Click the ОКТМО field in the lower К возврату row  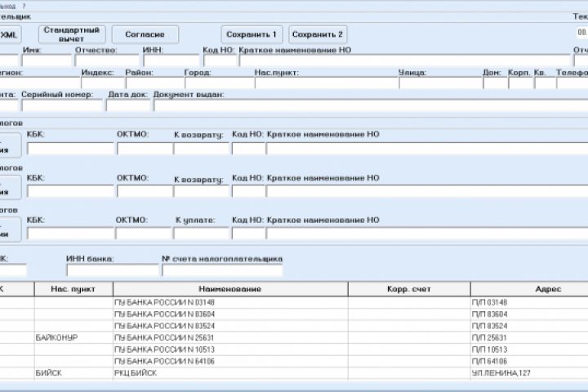click(x=145, y=191)
